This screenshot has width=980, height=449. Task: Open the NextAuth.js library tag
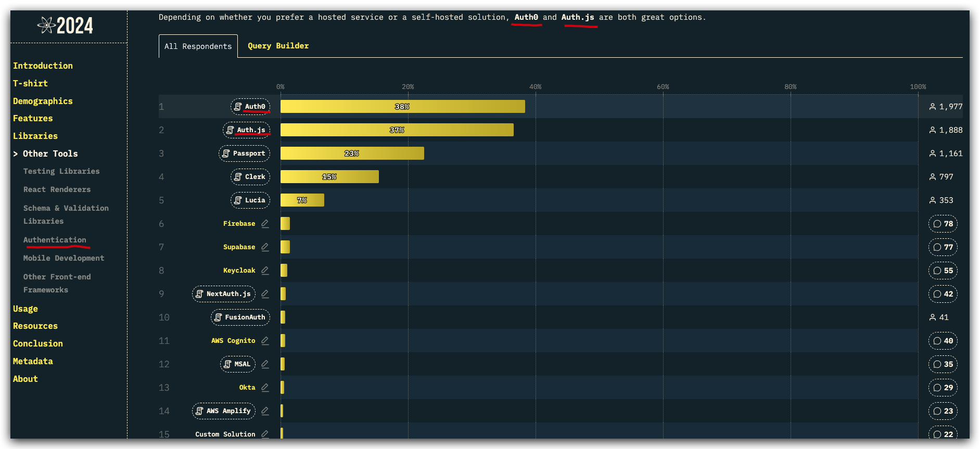tap(224, 294)
